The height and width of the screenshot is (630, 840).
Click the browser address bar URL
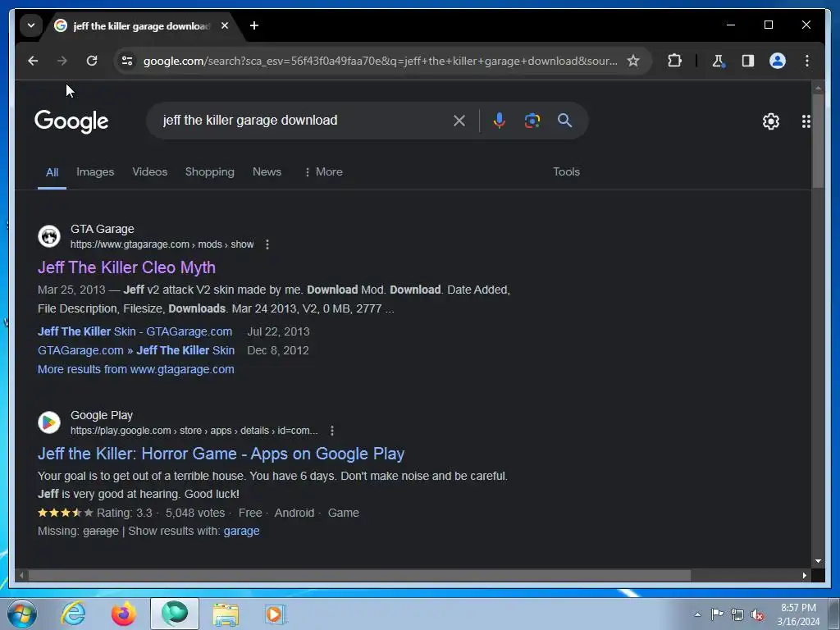tap(380, 61)
